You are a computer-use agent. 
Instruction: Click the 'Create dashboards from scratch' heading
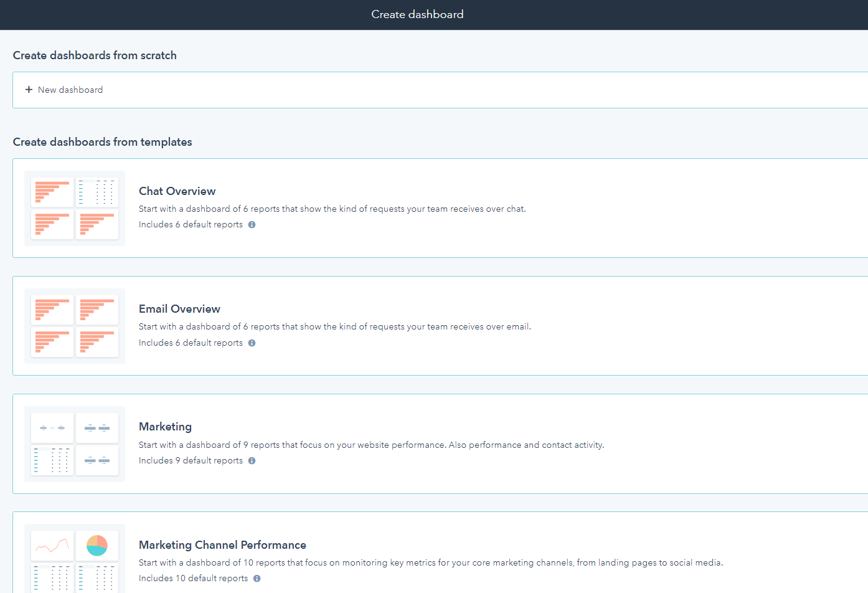click(x=95, y=55)
